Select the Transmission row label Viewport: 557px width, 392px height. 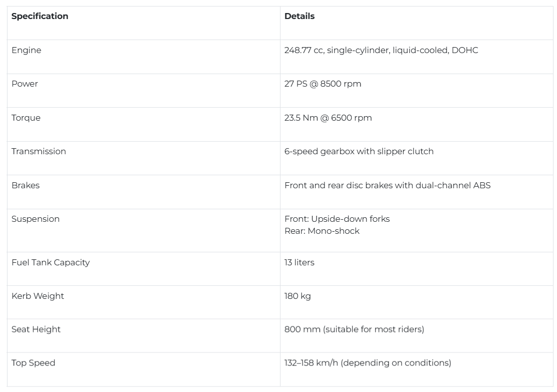coord(39,151)
